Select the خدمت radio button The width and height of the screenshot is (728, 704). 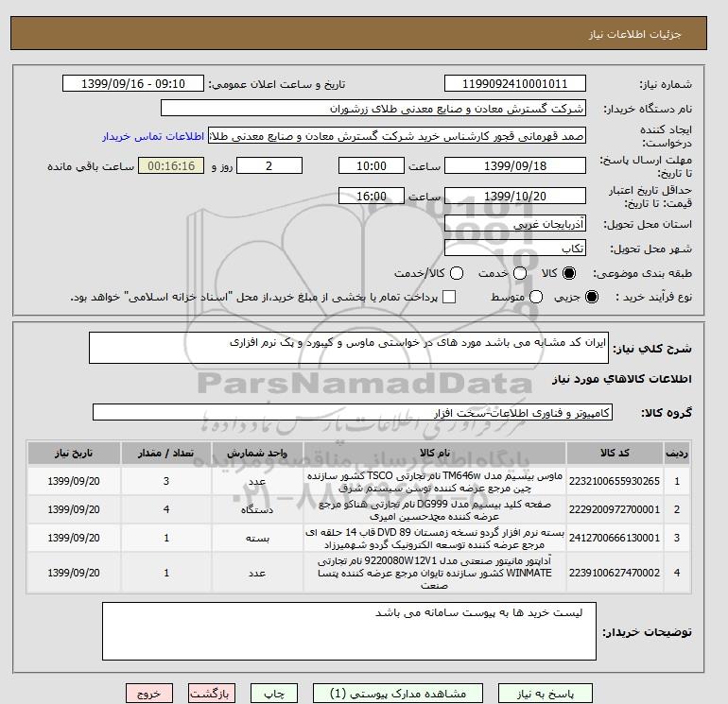(x=520, y=273)
